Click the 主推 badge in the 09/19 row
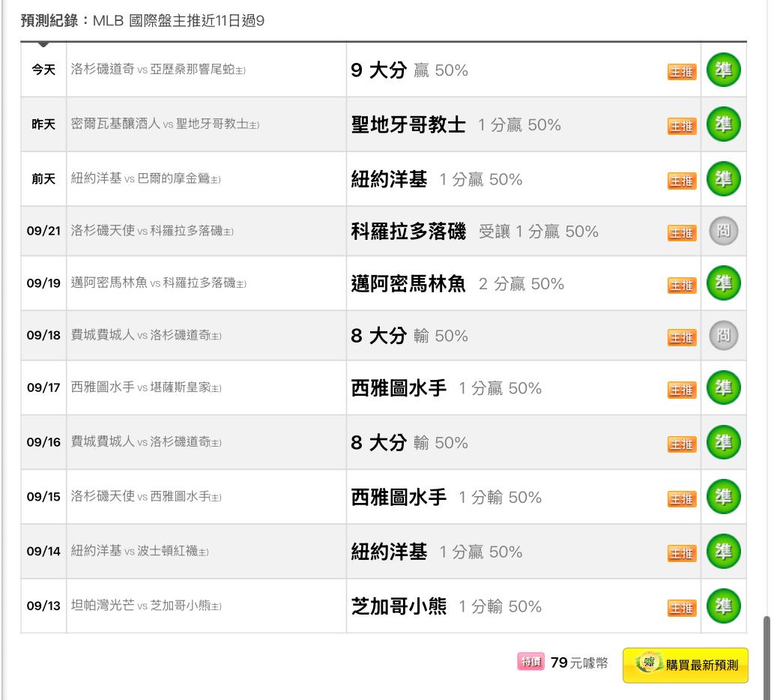This screenshot has height=700, width=777. [x=682, y=286]
